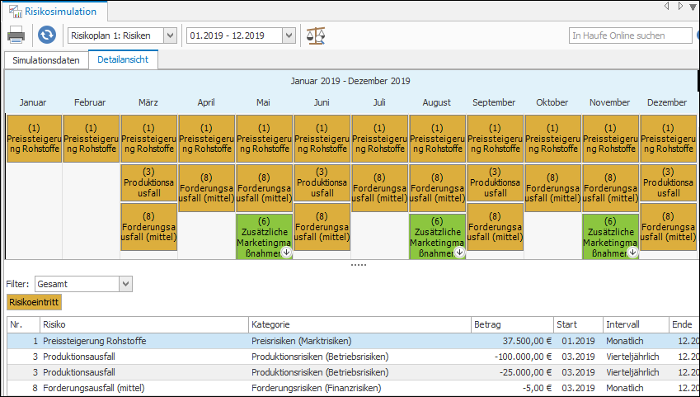Select November Zusätzliche Marketingmaßnahmen green tile

610,237
